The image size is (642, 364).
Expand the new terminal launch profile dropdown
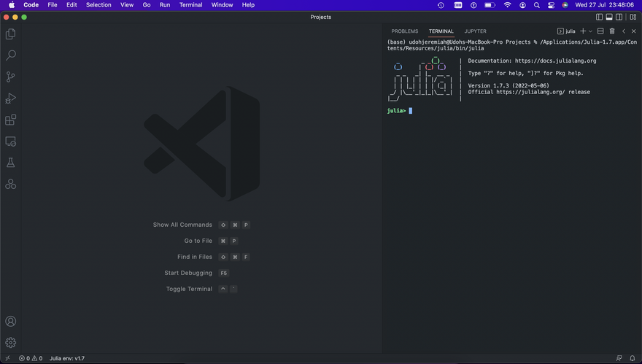click(590, 31)
